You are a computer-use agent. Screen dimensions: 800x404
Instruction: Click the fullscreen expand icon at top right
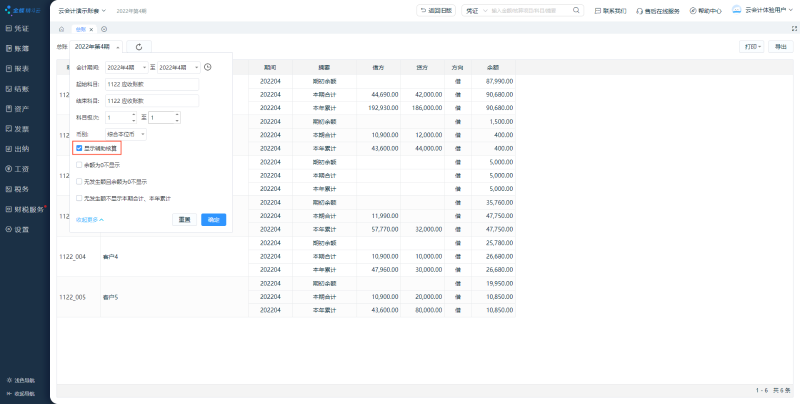click(787, 29)
